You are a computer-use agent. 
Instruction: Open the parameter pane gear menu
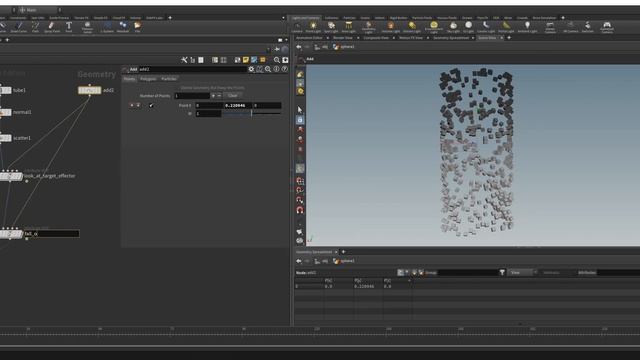point(251,69)
